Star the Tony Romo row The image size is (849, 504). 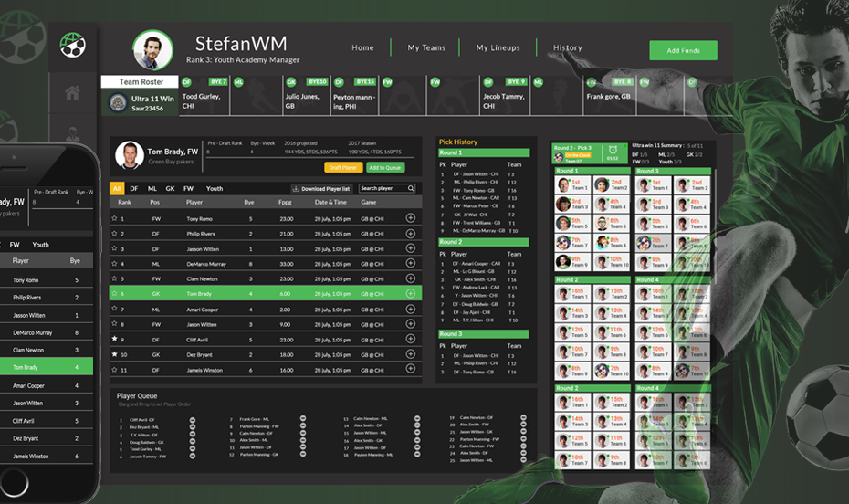coord(114,218)
